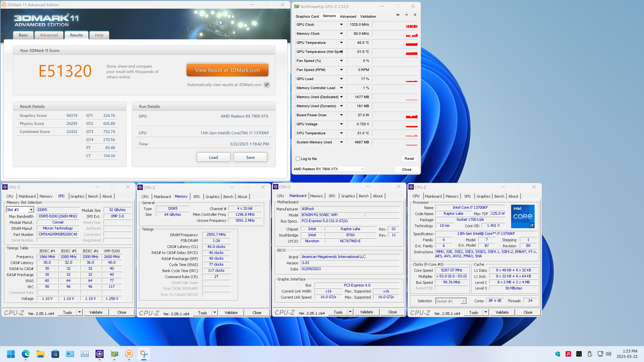Click the Intel Core i7 logo in CPU-Z

[523, 217]
